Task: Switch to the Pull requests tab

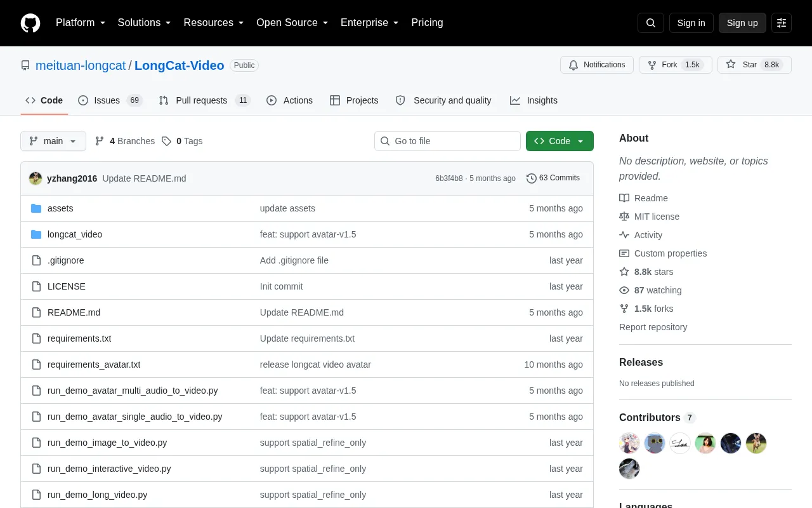Action: [205, 100]
